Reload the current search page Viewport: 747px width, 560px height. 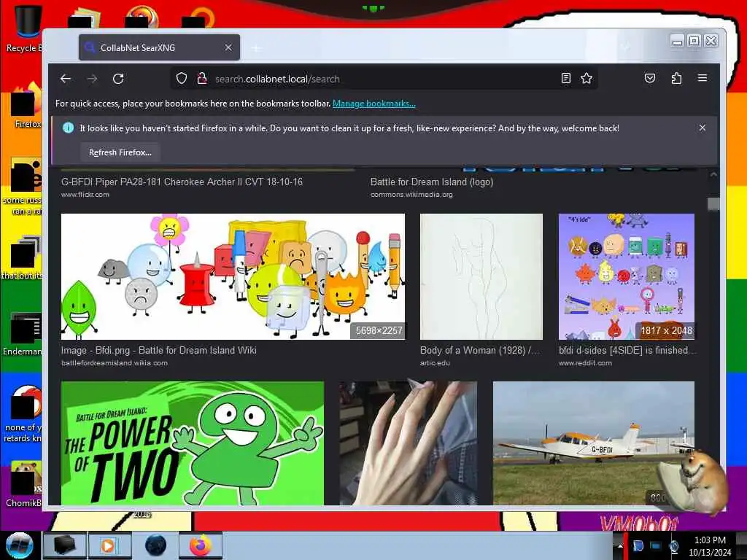click(x=118, y=79)
